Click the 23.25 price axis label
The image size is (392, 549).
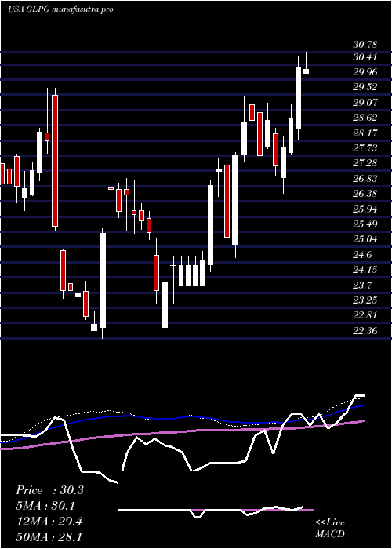coord(365,300)
